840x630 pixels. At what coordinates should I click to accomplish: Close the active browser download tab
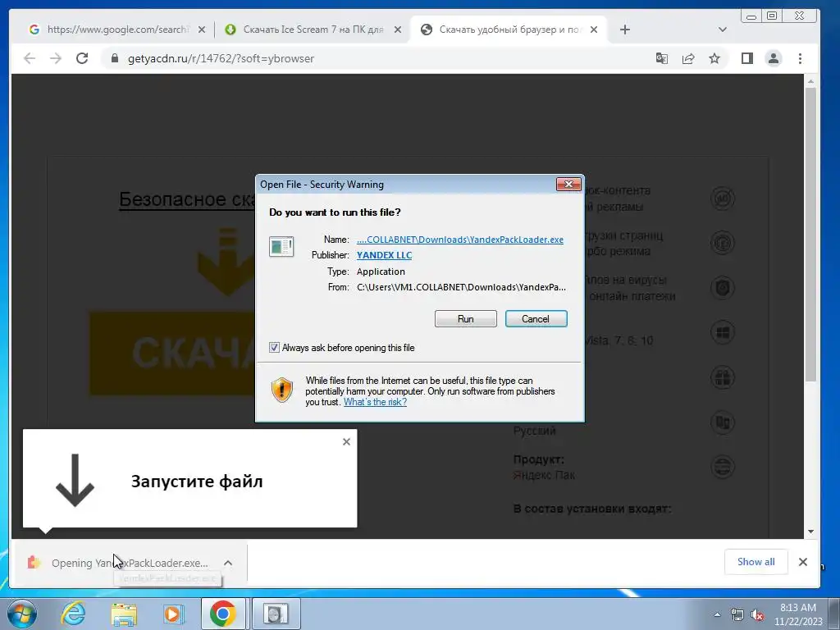click(594, 30)
